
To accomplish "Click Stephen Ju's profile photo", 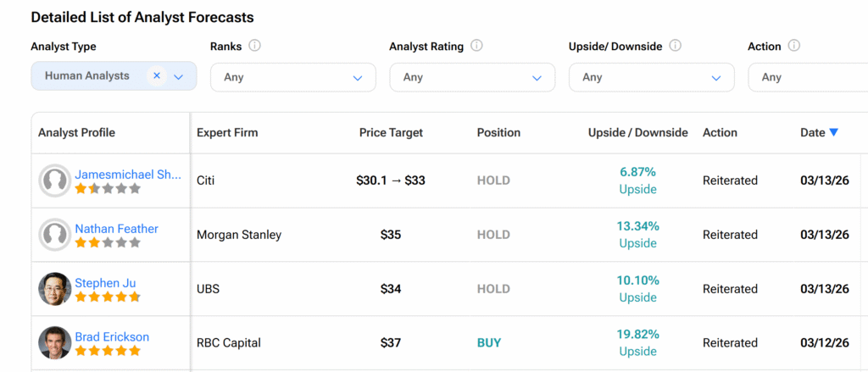I will click(x=55, y=289).
